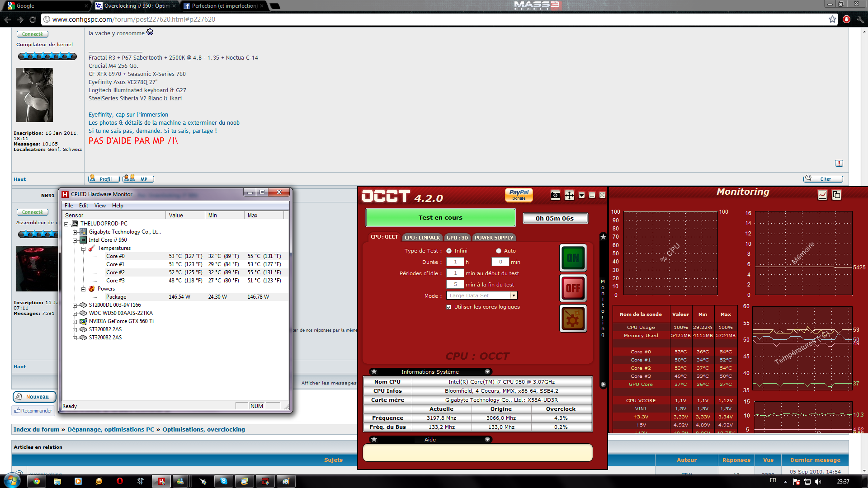The height and width of the screenshot is (488, 868).
Task: Click the PayPal Donate button
Action: pyautogui.click(x=519, y=195)
